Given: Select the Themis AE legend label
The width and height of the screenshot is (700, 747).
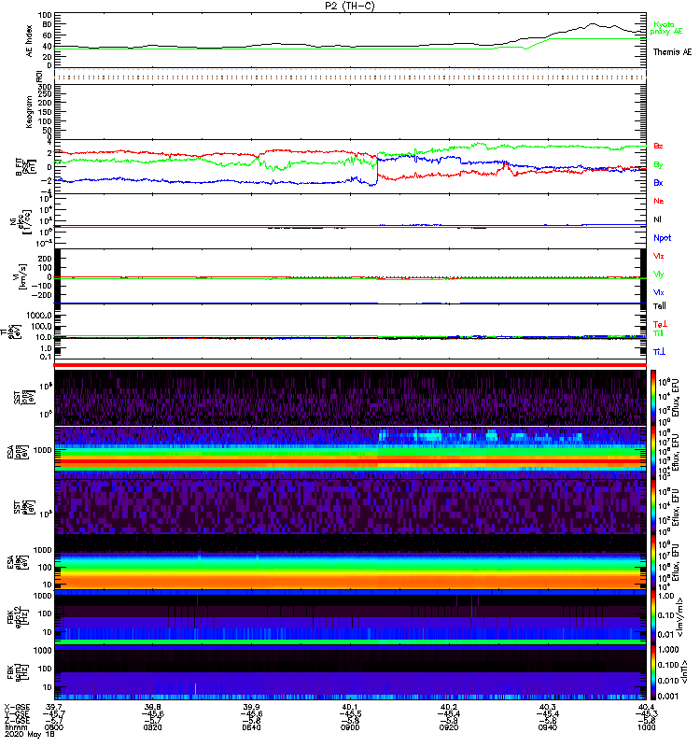Looking at the screenshot, I should (x=672, y=52).
